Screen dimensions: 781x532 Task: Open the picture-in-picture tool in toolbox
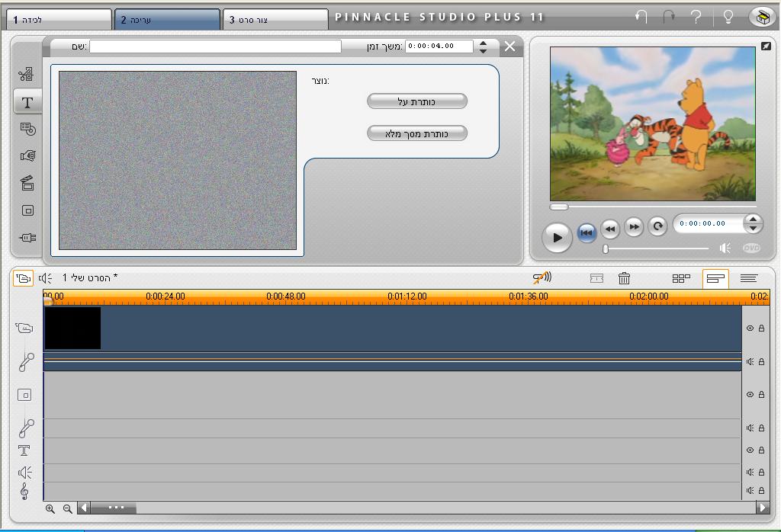(27, 210)
